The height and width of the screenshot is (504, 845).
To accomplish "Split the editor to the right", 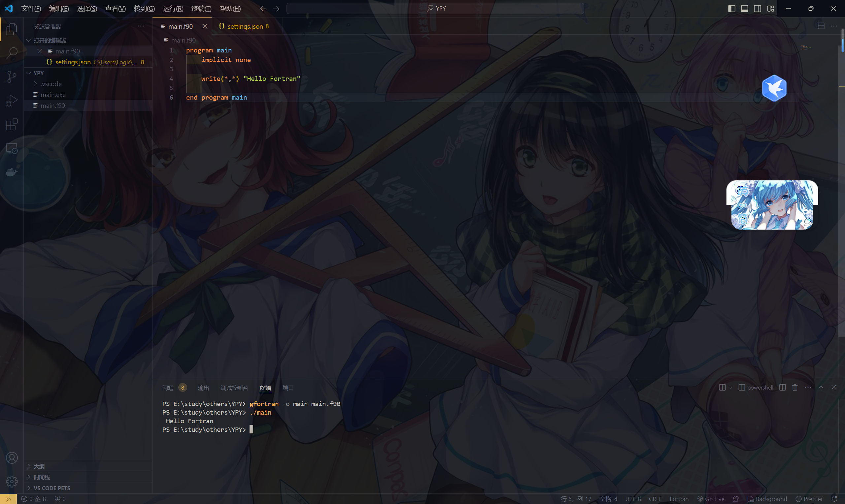I will (x=821, y=26).
